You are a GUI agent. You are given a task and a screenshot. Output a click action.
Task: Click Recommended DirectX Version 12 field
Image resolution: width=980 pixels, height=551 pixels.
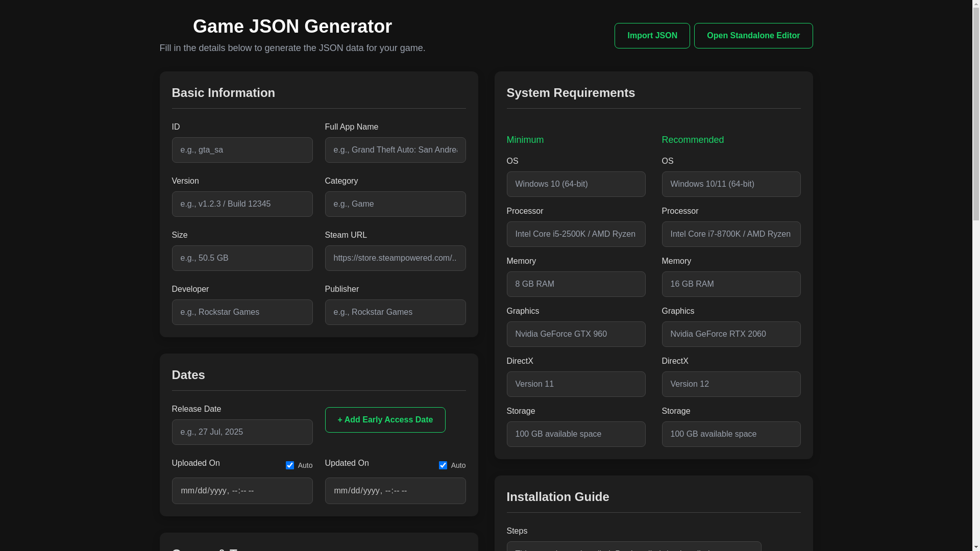731,384
